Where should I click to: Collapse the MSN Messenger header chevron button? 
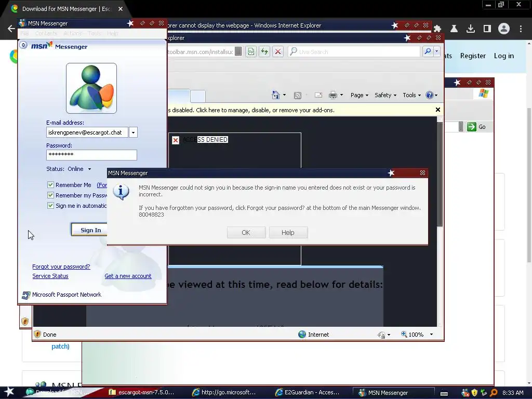(x=23, y=45)
